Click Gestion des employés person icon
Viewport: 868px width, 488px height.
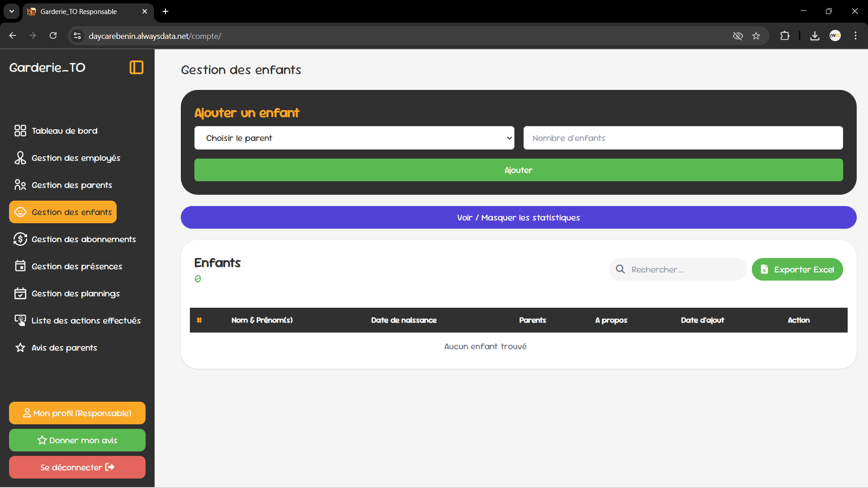(20, 158)
